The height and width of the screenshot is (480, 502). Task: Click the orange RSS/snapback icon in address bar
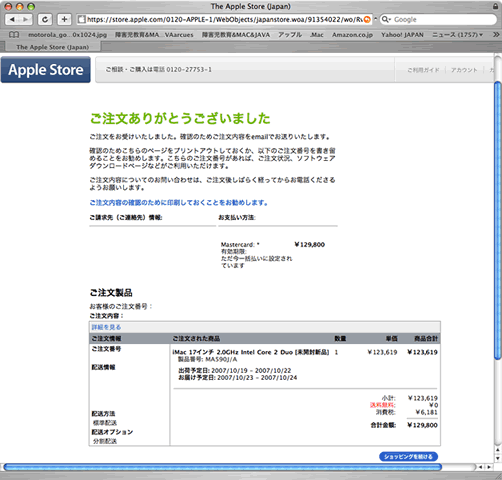click(367, 19)
